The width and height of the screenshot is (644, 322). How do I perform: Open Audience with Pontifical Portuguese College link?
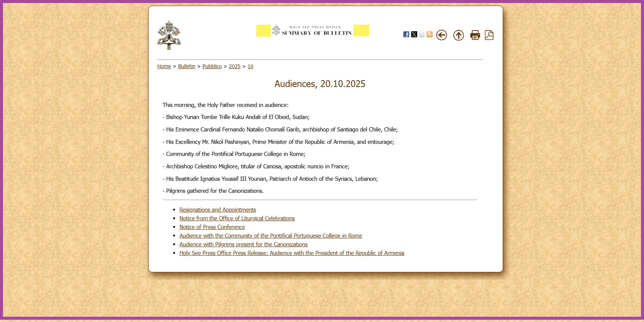[271, 236]
